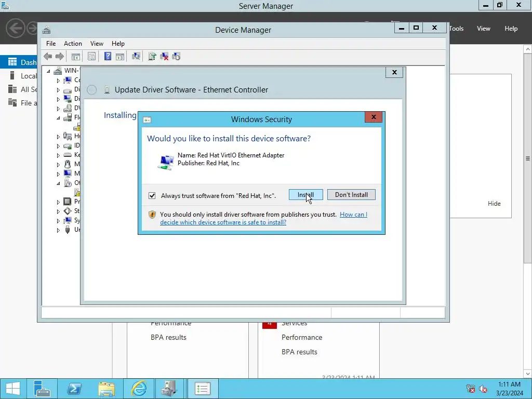
Task: Select Dashboard in Server Manager sidebar
Action: [19, 62]
